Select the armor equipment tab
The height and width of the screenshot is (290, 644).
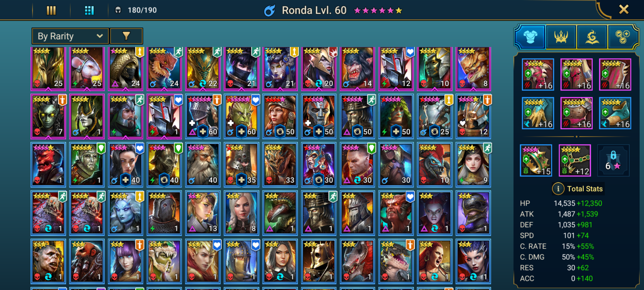pyautogui.click(x=530, y=37)
